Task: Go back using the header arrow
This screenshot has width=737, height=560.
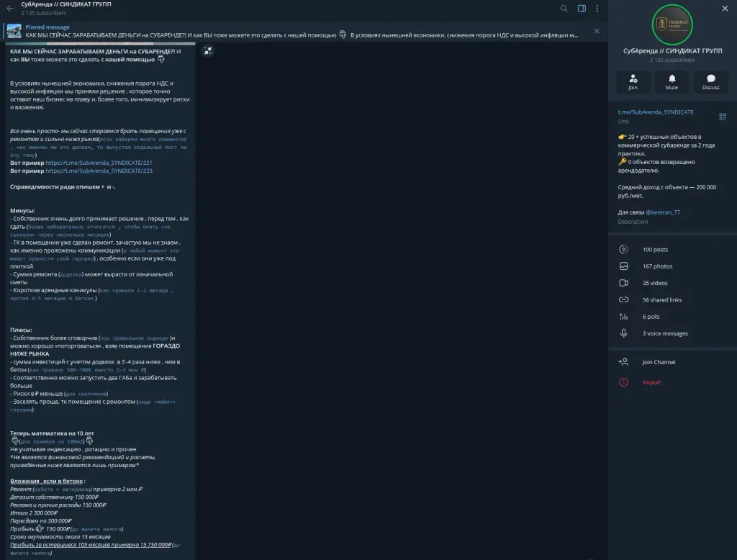Action: [10, 9]
